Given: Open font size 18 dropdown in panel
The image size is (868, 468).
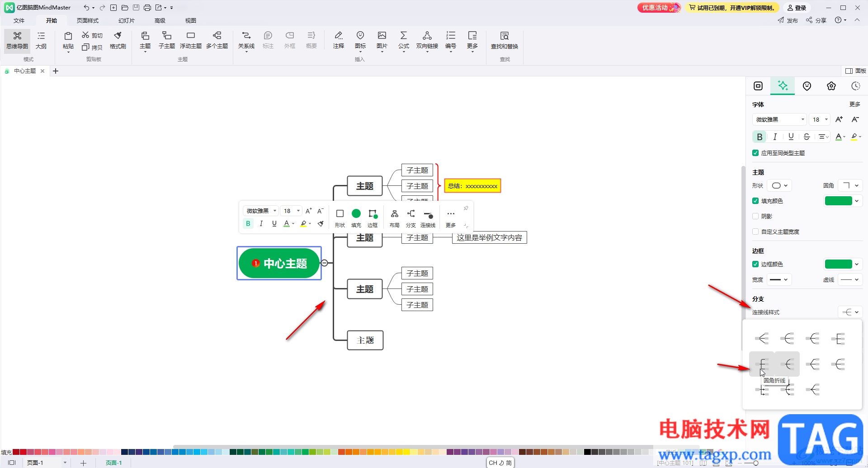Looking at the screenshot, I should [820, 119].
